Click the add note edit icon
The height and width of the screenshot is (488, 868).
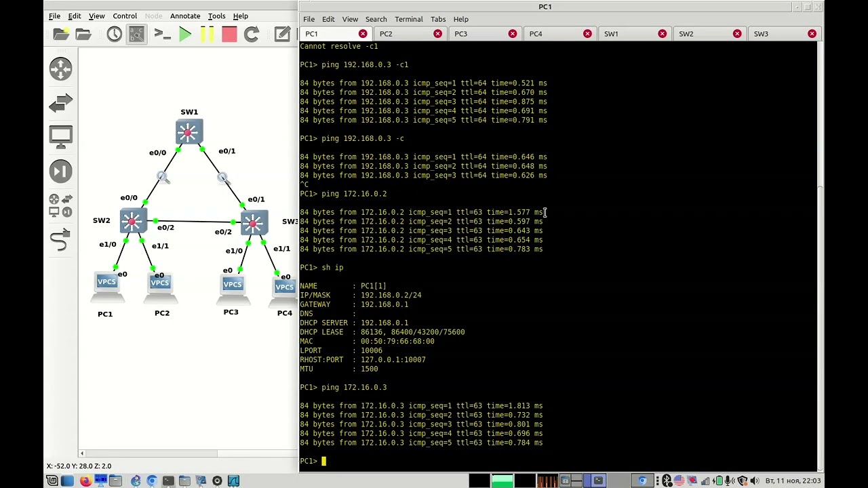(282, 34)
